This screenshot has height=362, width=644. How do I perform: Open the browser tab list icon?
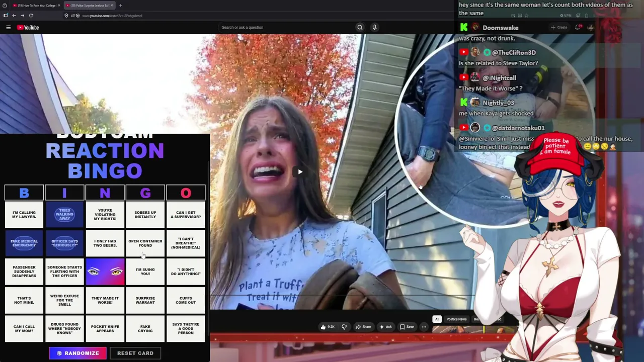click(x=5, y=6)
